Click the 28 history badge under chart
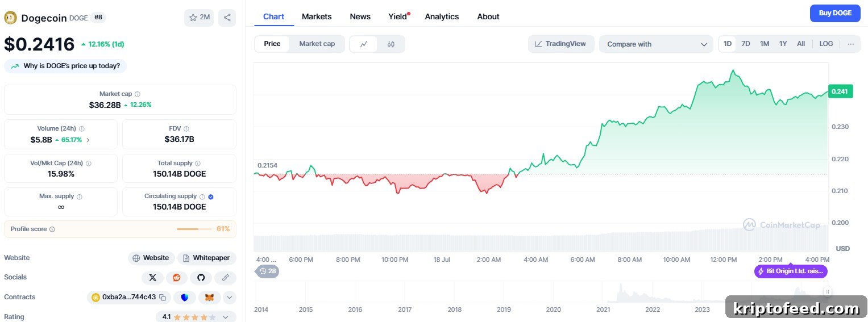Image resolution: width=868 pixels, height=322 pixels. pyautogui.click(x=267, y=271)
